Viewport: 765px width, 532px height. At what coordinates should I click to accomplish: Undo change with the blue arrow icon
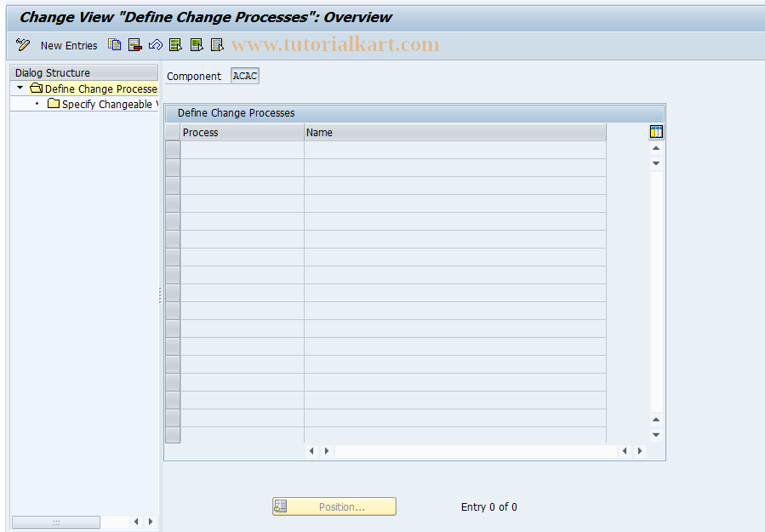(156, 45)
